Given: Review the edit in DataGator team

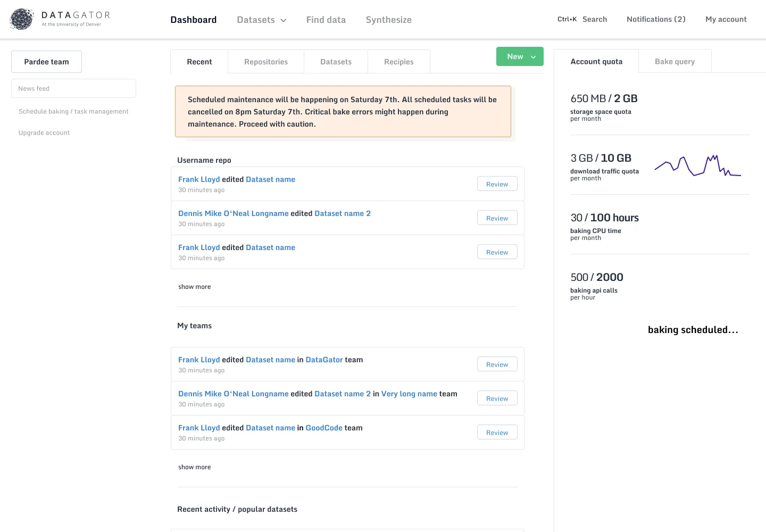Looking at the screenshot, I should coord(497,364).
